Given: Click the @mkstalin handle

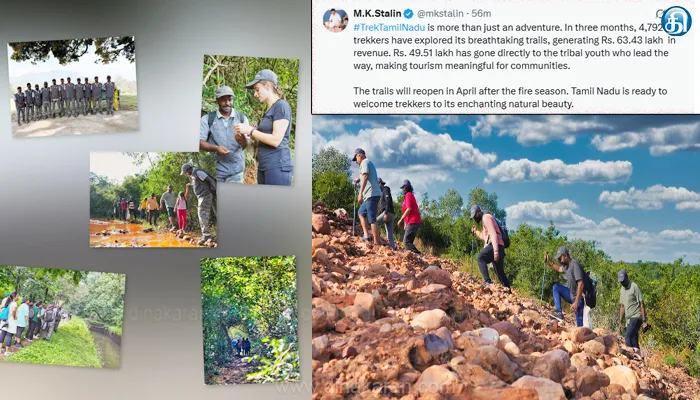Looking at the screenshot, I should click(442, 13).
